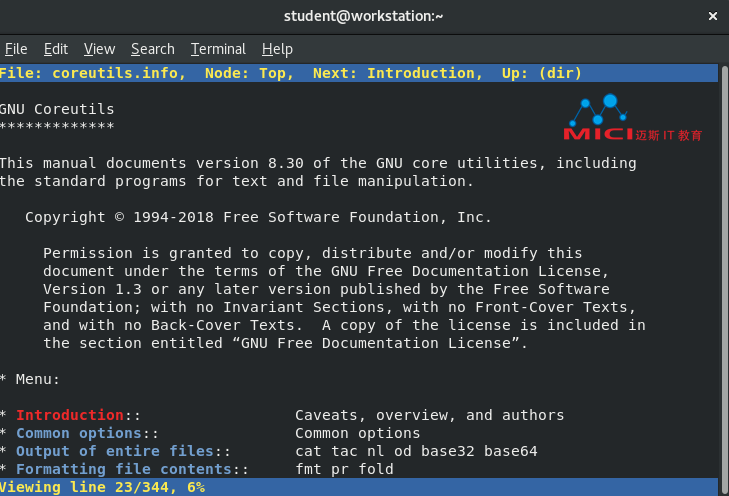Viewport: 729px width, 496px height.
Task: Follow the Introduction menu link
Action: [70, 415]
